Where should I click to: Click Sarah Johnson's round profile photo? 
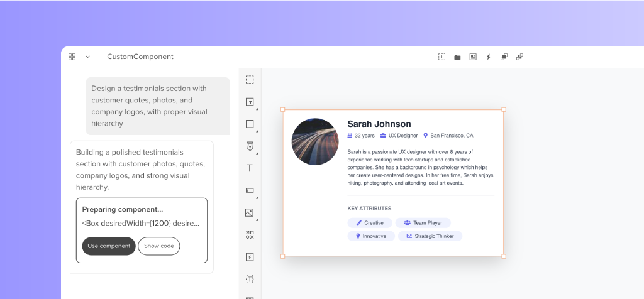point(315,141)
